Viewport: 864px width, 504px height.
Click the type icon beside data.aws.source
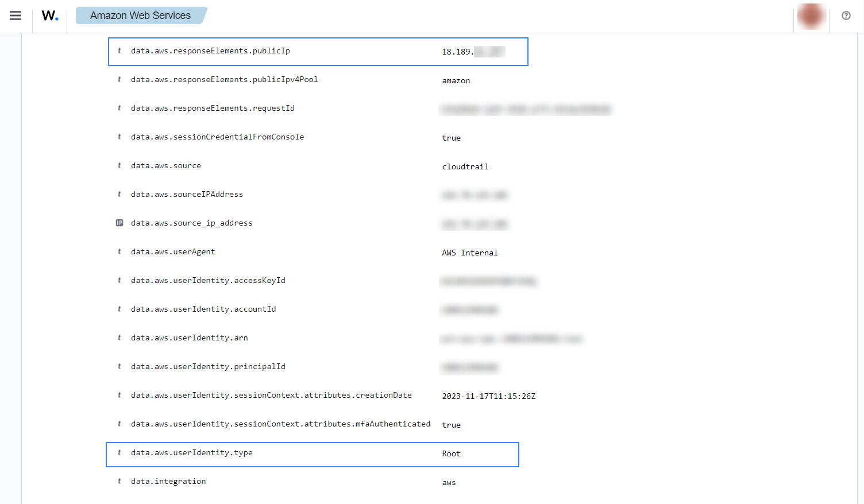click(119, 165)
